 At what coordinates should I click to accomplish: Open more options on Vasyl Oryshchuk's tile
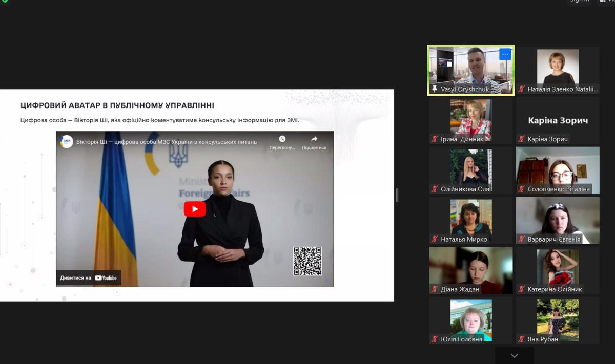[x=505, y=54]
